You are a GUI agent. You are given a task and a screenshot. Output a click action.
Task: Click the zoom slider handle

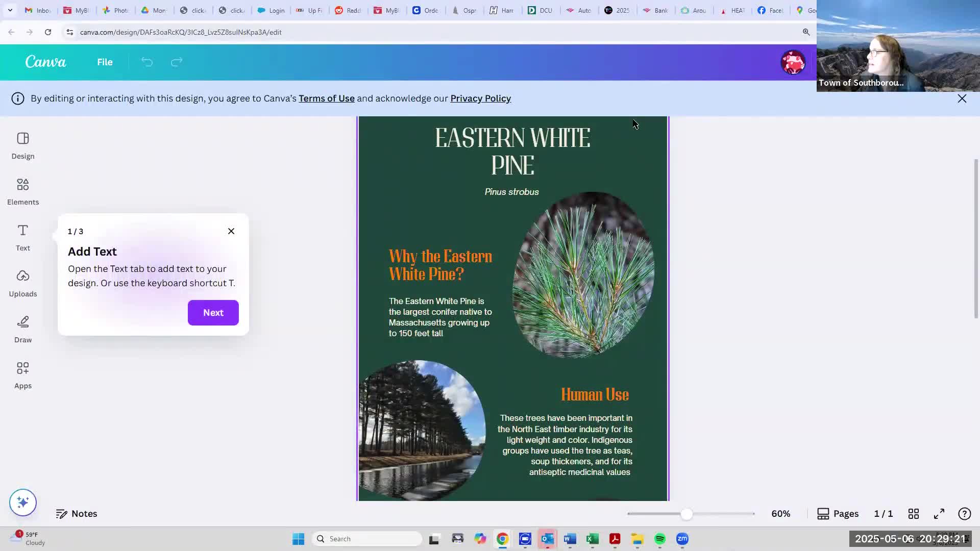[x=687, y=514]
